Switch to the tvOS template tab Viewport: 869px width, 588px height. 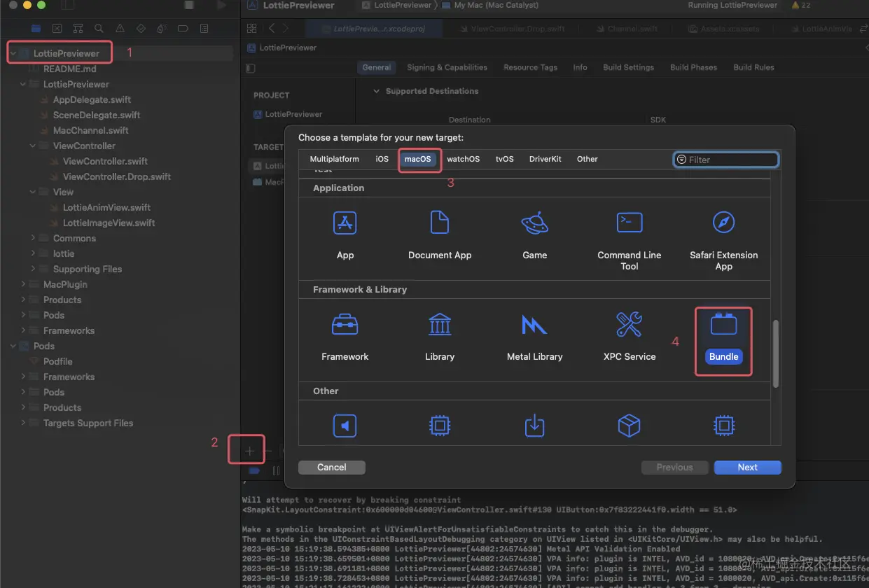coord(505,159)
